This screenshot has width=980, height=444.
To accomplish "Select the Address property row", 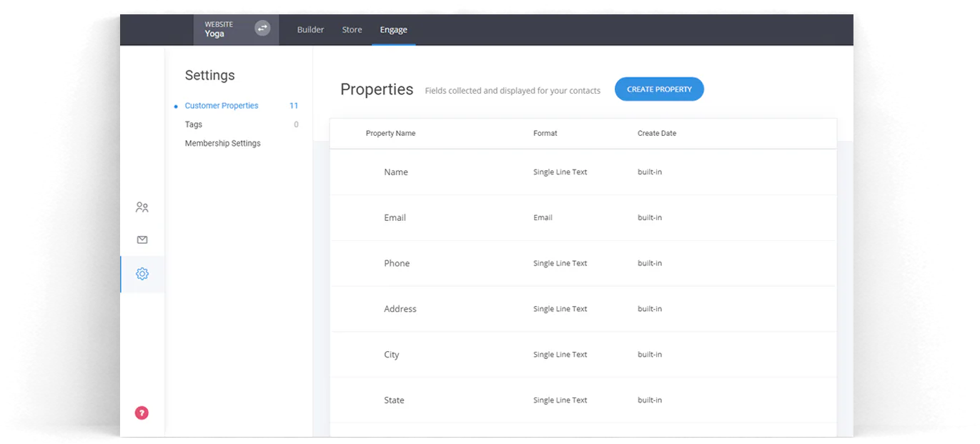I will pyautogui.click(x=400, y=308).
